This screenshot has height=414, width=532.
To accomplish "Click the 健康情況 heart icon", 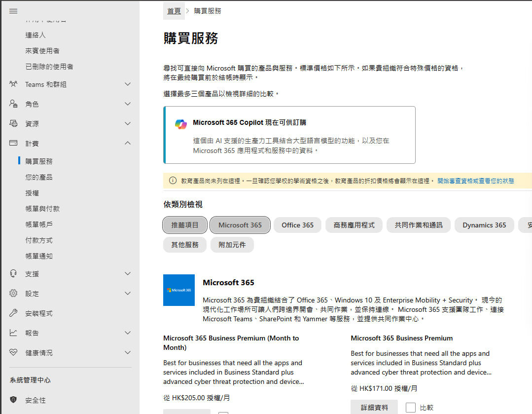I will (x=13, y=352).
